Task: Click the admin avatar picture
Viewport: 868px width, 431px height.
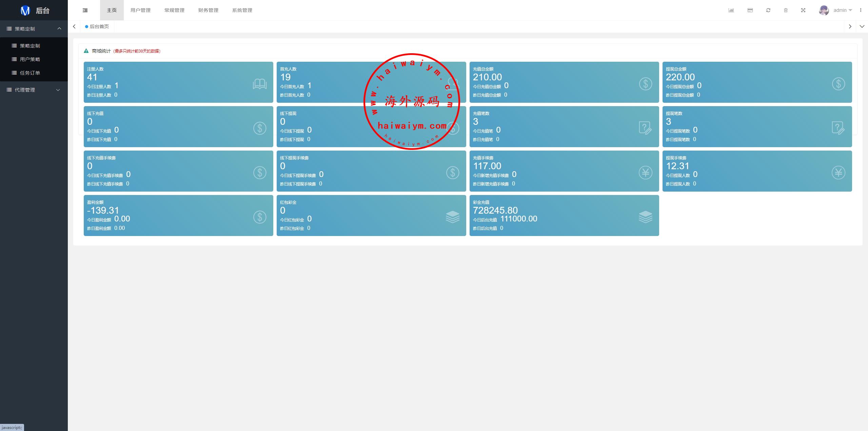Action: pyautogui.click(x=824, y=10)
